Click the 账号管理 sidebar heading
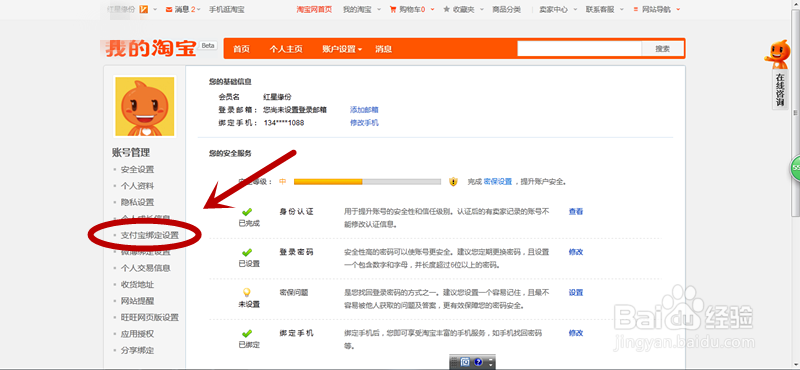800x370 pixels. tap(131, 153)
